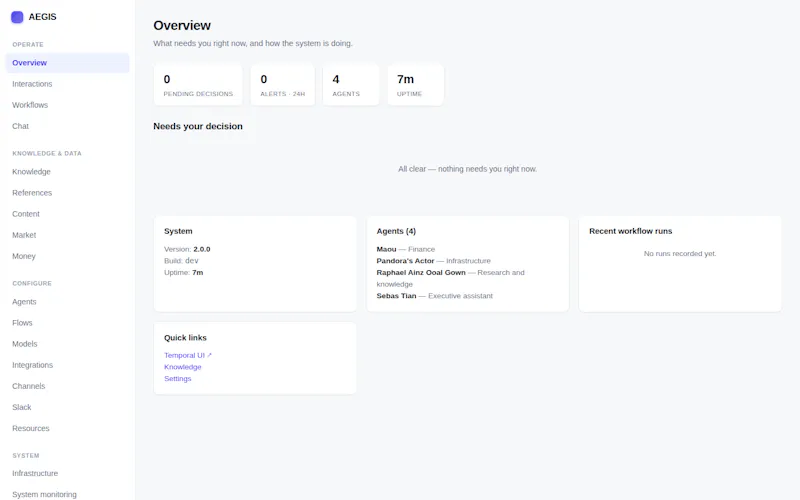800x500 pixels.
Task: Open the Models configuration page
Action: [x=67, y=344]
